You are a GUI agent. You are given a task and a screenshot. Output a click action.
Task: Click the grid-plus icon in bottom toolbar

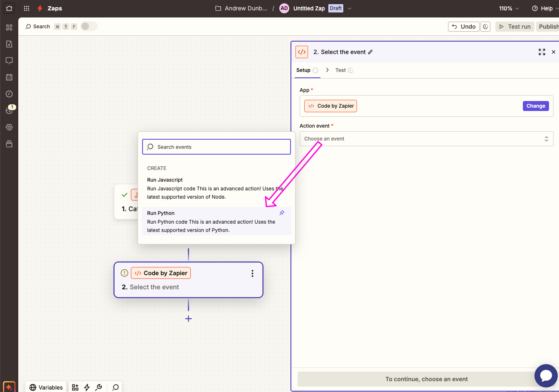point(75,387)
